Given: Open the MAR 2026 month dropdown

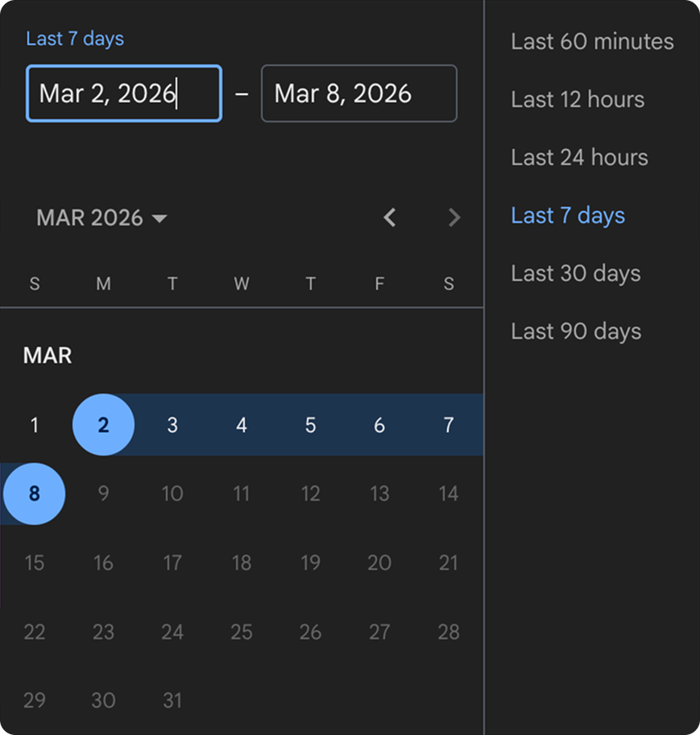Looking at the screenshot, I should click(x=101, y=218).
